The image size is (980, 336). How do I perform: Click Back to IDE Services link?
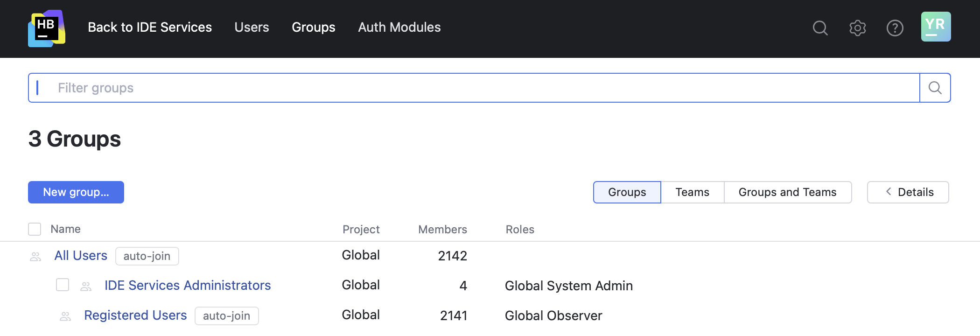(x=150, y=27)
